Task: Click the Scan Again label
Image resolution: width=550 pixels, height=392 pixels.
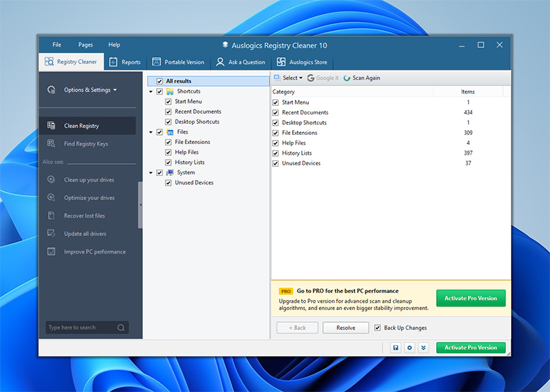Action: [x=366, y=78]
